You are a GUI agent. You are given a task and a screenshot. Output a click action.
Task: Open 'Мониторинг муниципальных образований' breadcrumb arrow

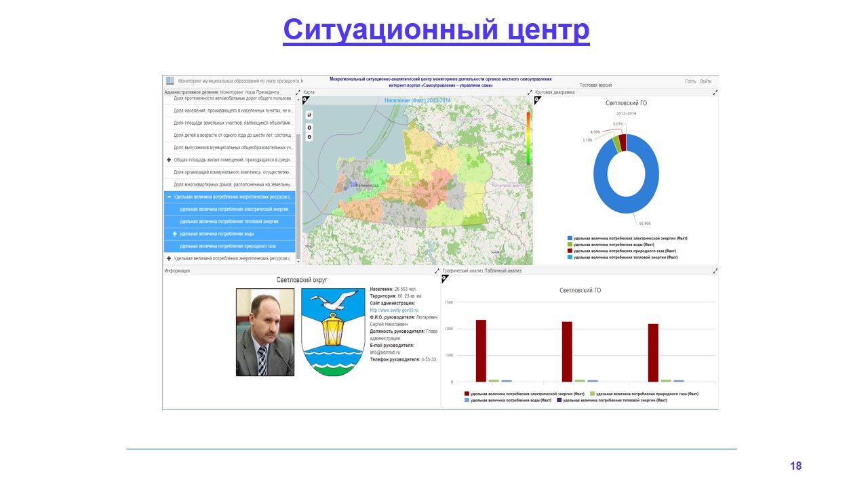click(x=302, y=81)
